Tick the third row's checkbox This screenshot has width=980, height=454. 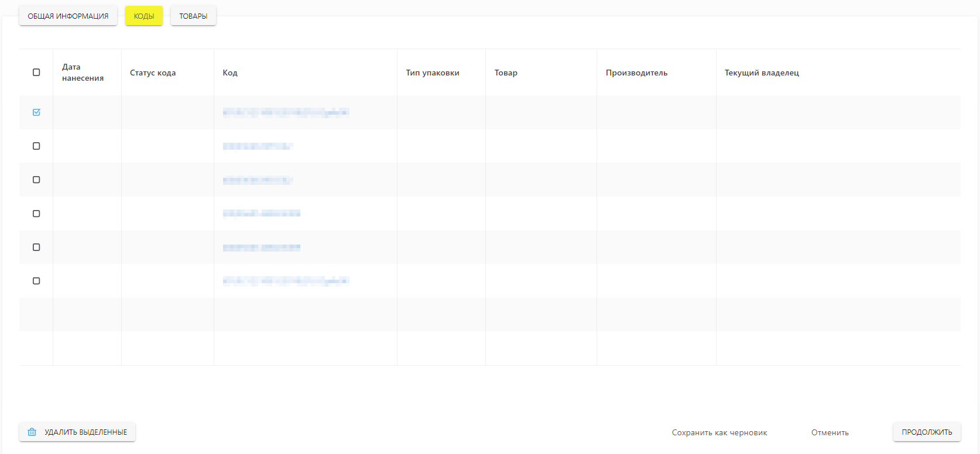[36, 180]
